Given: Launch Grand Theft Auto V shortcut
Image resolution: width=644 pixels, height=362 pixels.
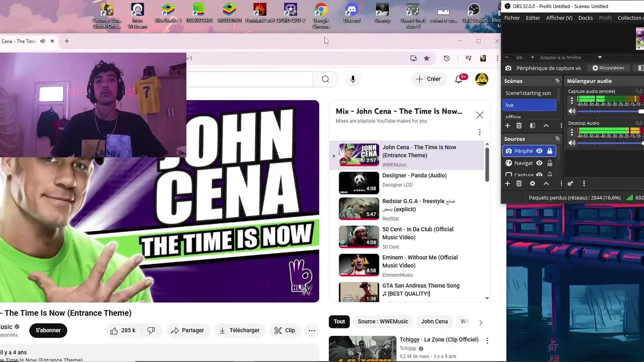Looking at the screenshot, I should 413,16.
